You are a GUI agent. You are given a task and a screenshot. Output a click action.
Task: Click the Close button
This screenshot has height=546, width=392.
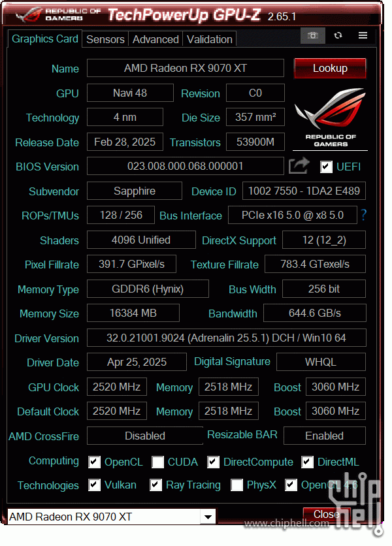(x=326, y=514)
